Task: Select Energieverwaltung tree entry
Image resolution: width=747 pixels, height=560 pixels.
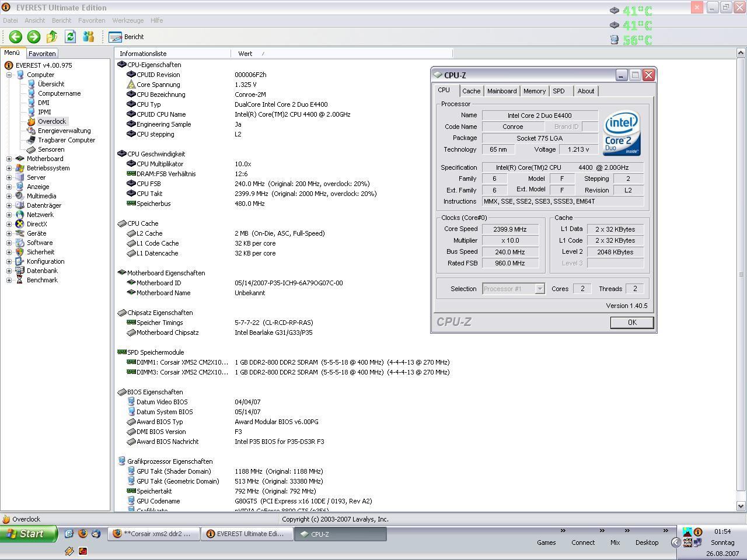Action: [x=64, y=131]
